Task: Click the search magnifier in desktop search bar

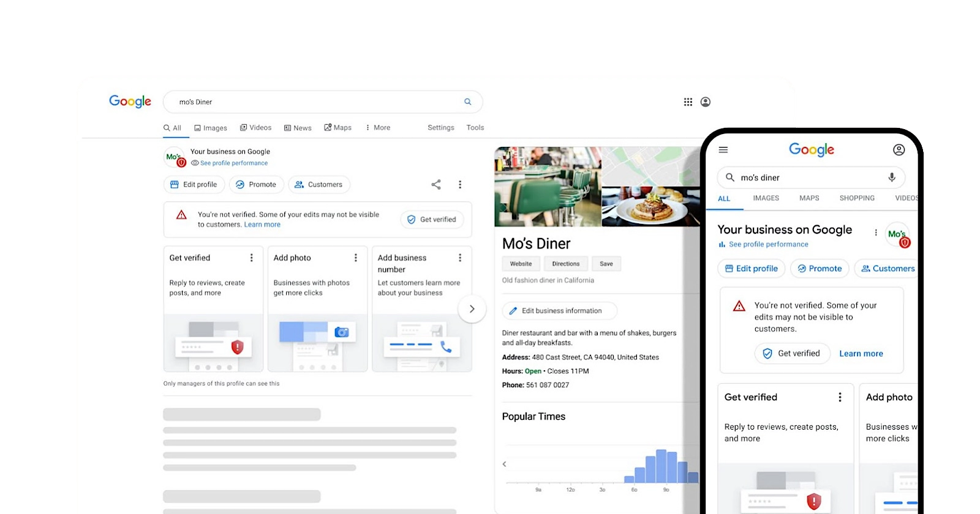Action: [x=467, y=102]
